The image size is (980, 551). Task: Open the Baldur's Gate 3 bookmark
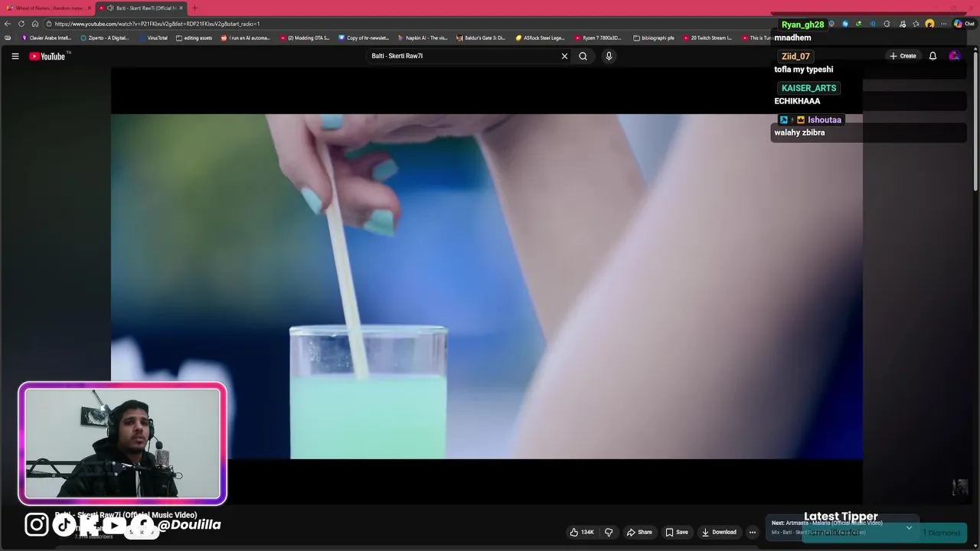482,37
